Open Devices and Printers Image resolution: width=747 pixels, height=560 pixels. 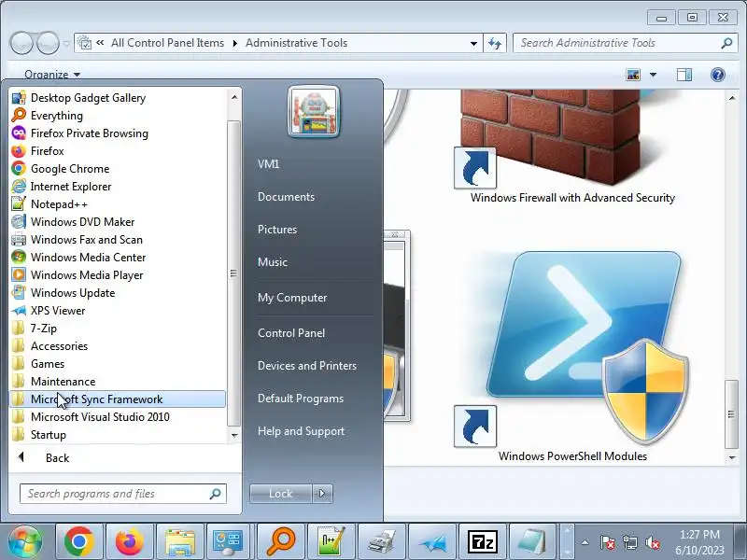pyautogui.click(x=307, y=366)
